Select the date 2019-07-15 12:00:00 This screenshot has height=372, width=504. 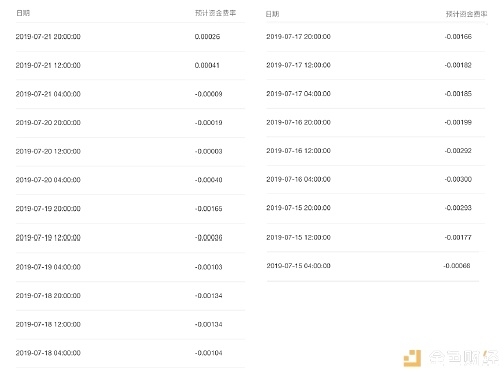[x=298, y=237]
